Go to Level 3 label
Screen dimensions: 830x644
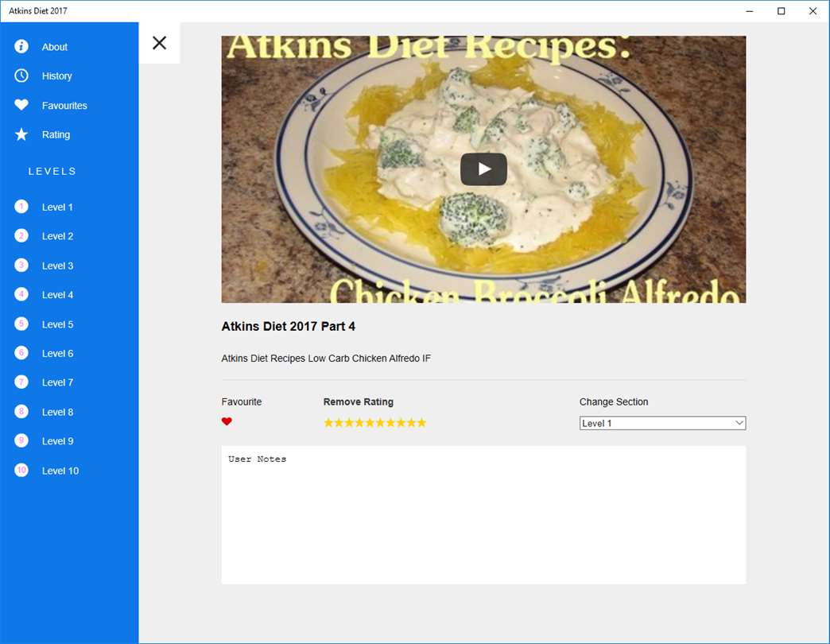pos(58,266)
